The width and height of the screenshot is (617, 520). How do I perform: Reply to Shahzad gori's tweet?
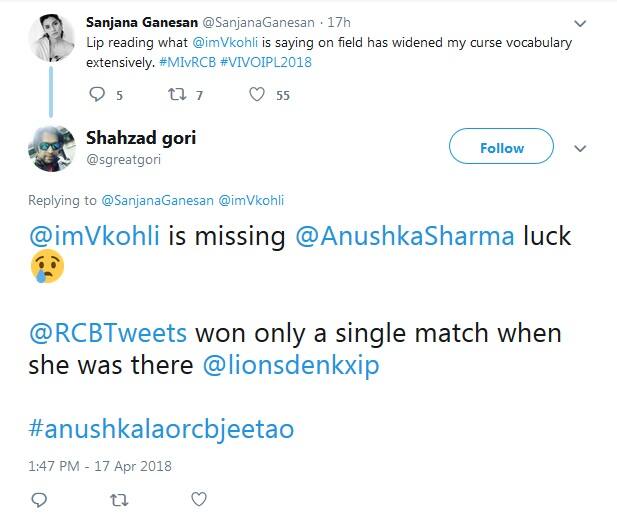[40, 499]
